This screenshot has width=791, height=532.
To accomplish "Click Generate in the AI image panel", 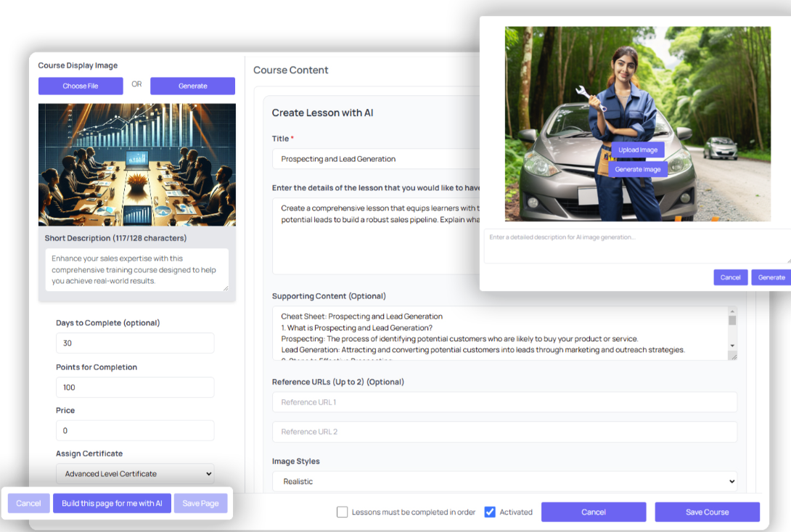I will pyautogui.click(x=771, y=277).
